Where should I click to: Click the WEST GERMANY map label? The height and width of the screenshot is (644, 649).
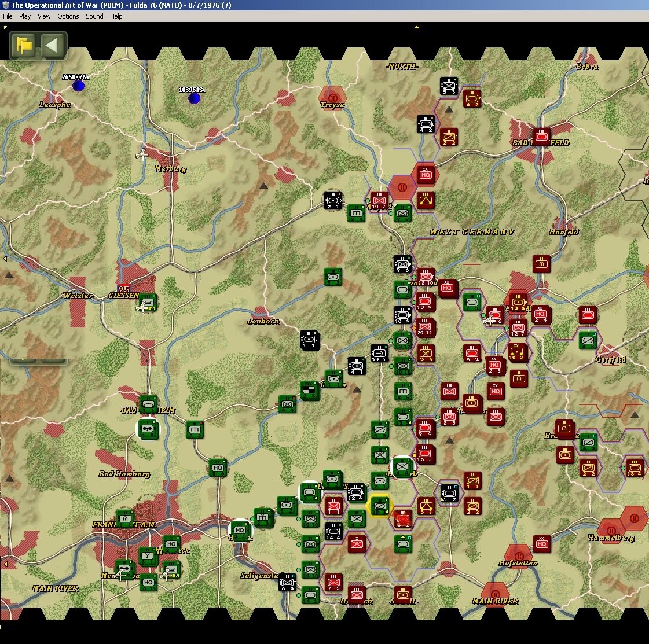[x=472, y=231]
